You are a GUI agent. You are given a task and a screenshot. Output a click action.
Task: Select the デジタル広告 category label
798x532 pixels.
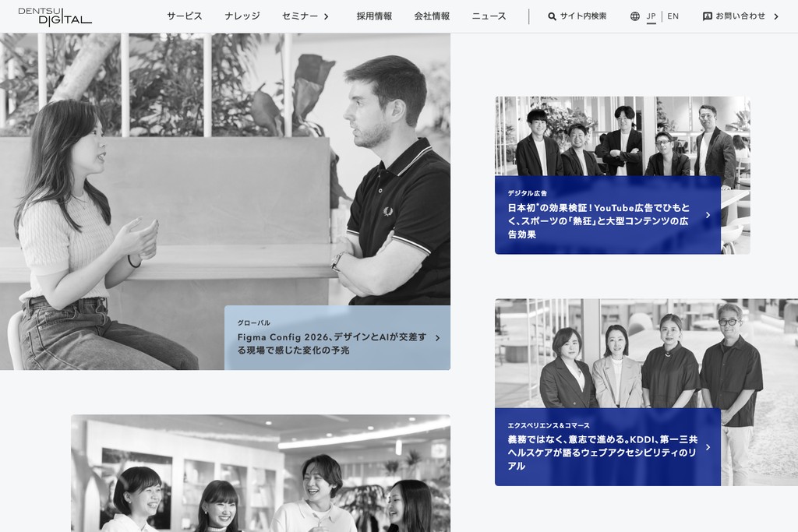coord(528,193)
